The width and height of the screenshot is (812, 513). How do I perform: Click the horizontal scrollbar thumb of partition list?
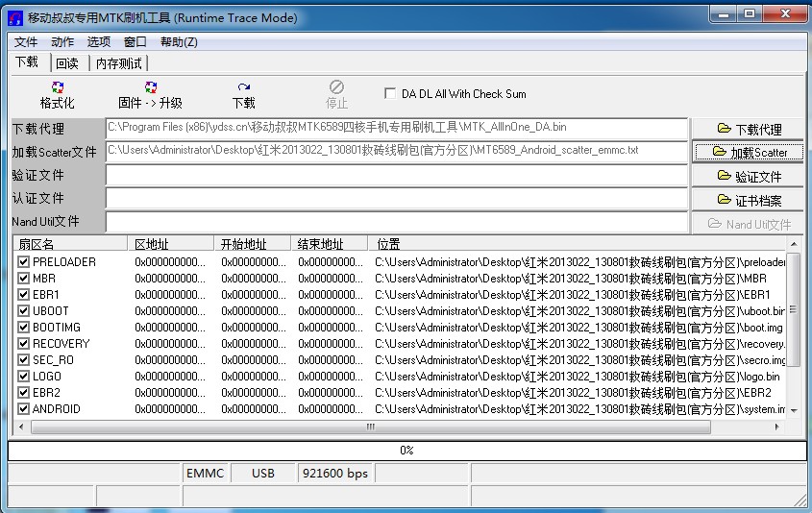(371, 427)
